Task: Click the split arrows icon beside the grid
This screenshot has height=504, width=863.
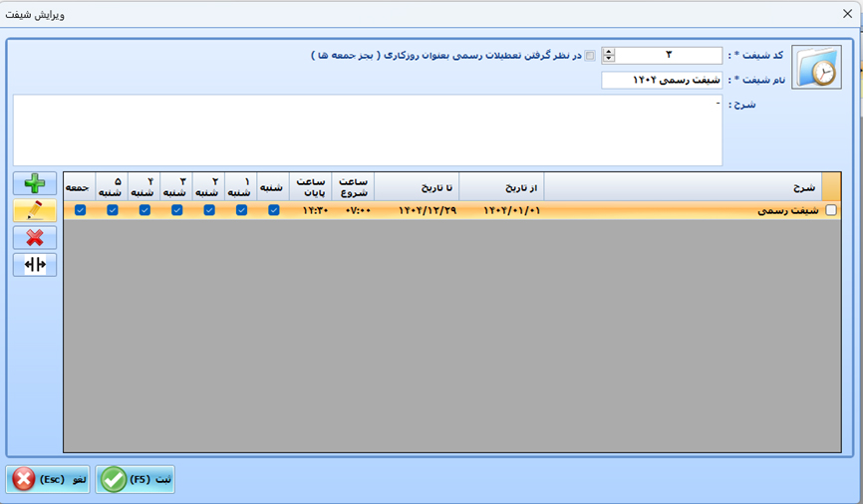Action: (35, 264)
